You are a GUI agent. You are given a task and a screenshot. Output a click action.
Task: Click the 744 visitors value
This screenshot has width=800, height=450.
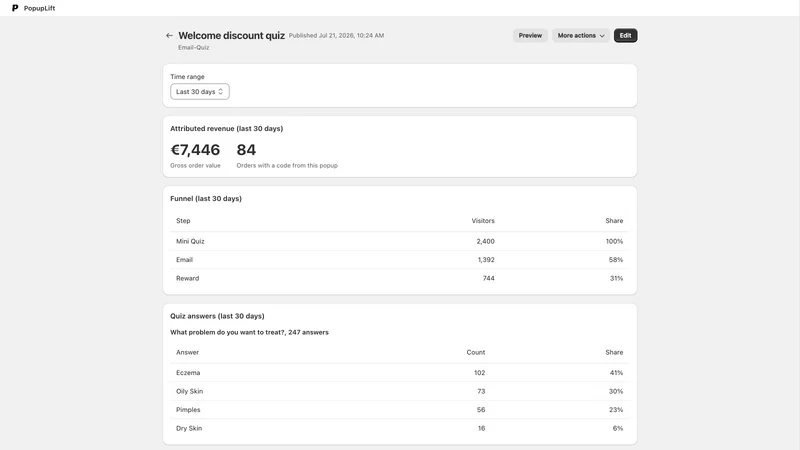tap(489, 278)
